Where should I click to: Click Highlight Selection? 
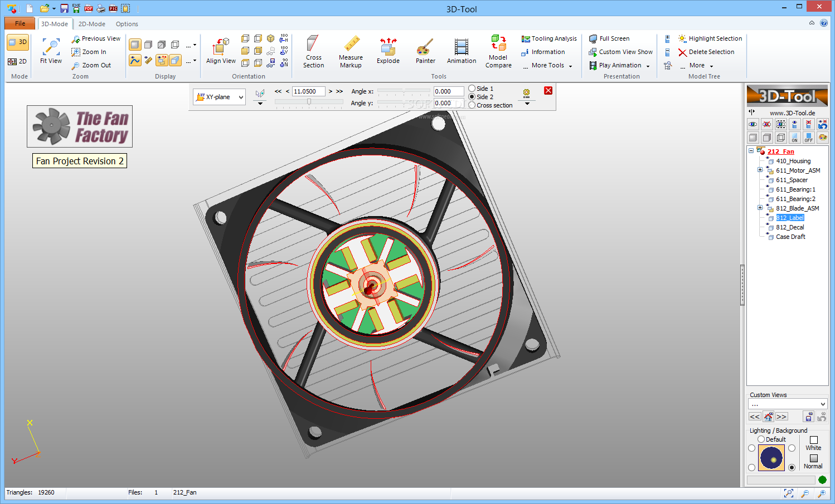click(x=710, y=38)
